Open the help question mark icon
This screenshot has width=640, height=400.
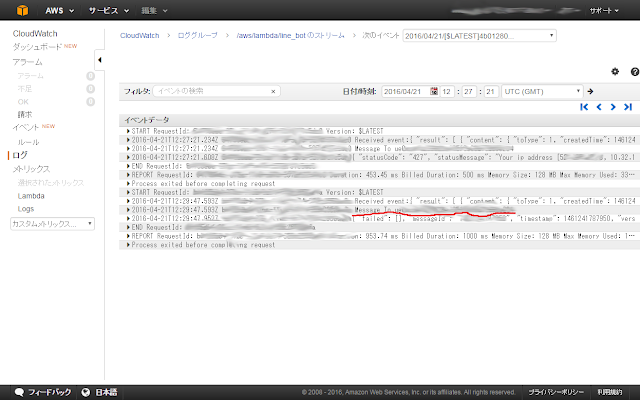click(x=635, y=72)
